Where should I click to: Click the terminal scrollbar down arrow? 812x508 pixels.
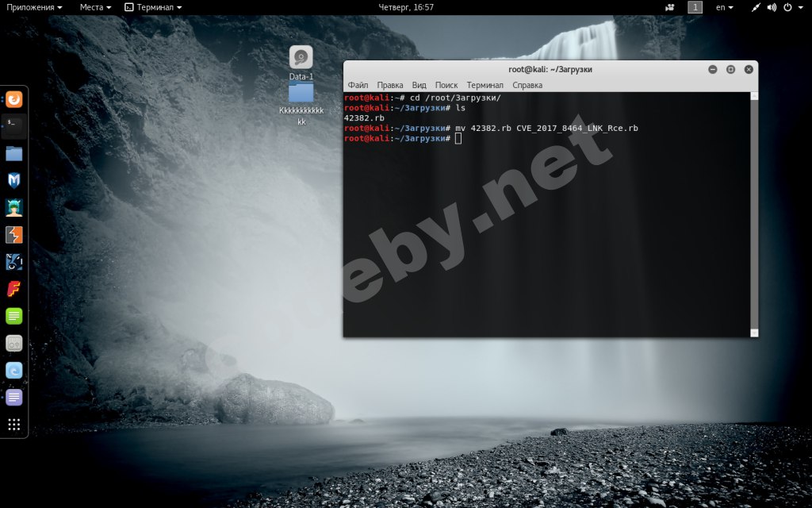click(x=755, y=333)
